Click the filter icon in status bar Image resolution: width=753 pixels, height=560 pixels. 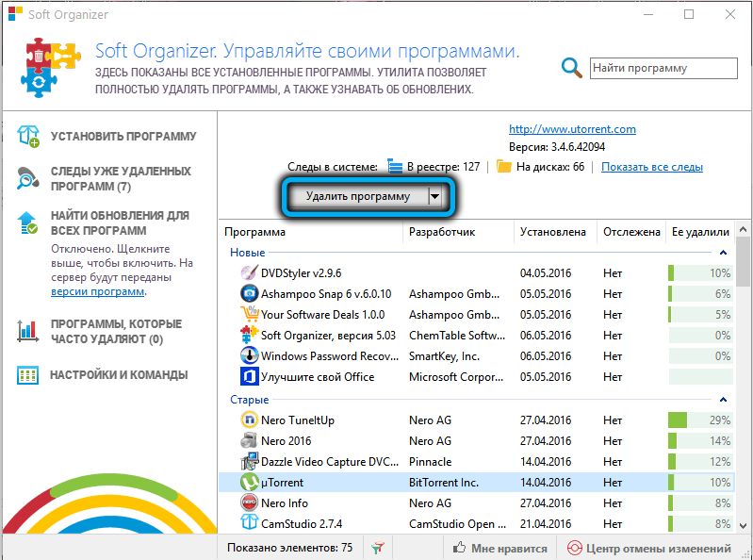(378, 548)
